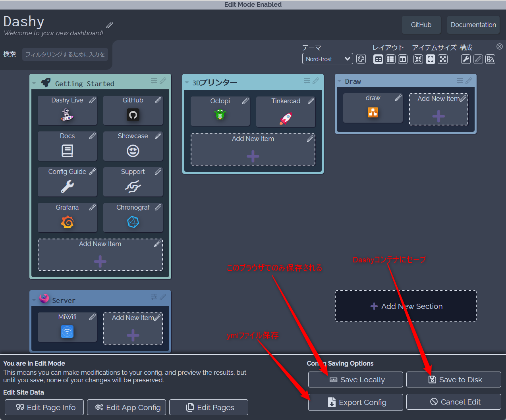Collapse the Server section

34,300
